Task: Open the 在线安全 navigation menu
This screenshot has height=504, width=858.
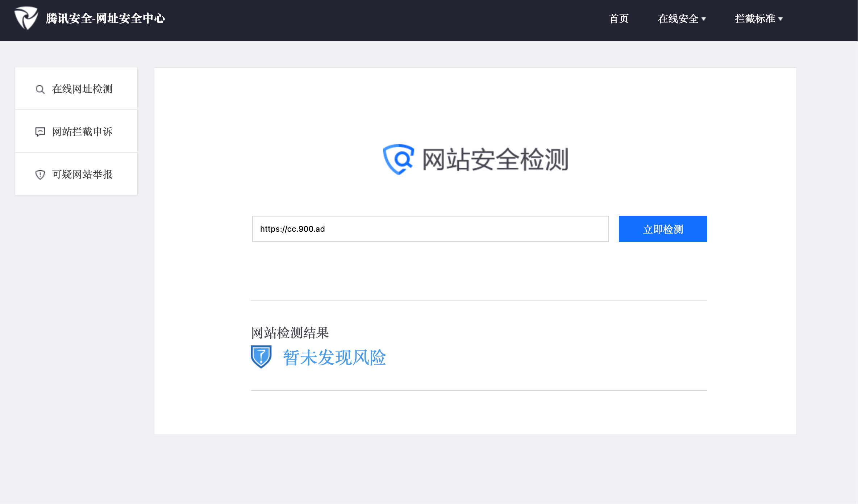Action: pos(678,19)
